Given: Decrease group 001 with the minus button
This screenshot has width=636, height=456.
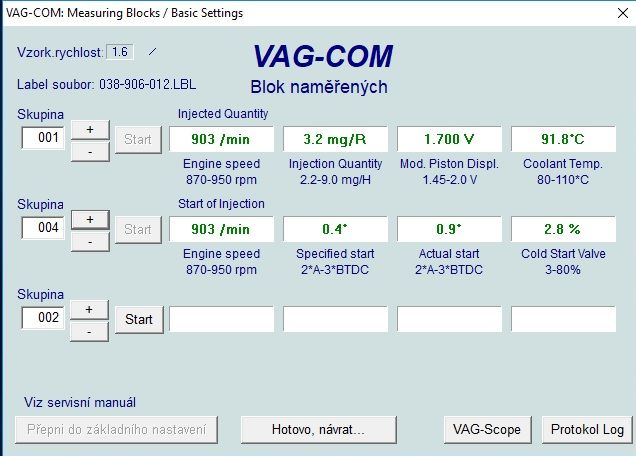Looking at the screenshot, I should coord(90,151).
